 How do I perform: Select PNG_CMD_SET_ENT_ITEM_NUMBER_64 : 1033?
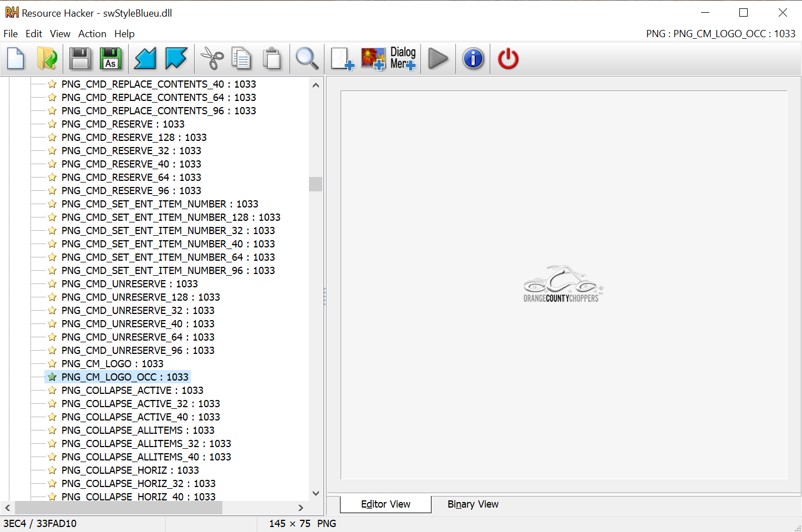point(168,257)
